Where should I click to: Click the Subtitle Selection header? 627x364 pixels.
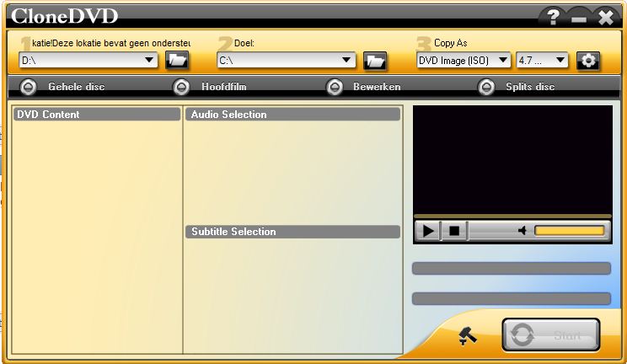click(292, 232)
